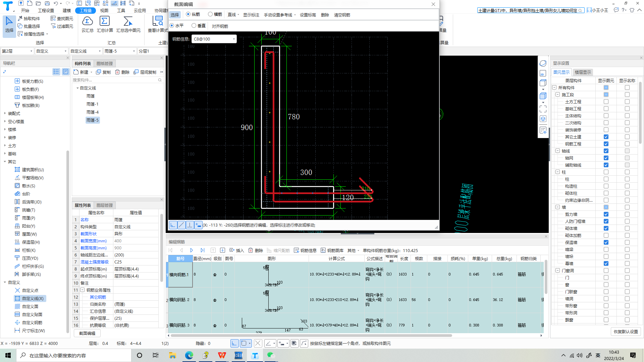
Task: Collapse 钢筋业务属性 property group
Action: click(x=82, y=290)
